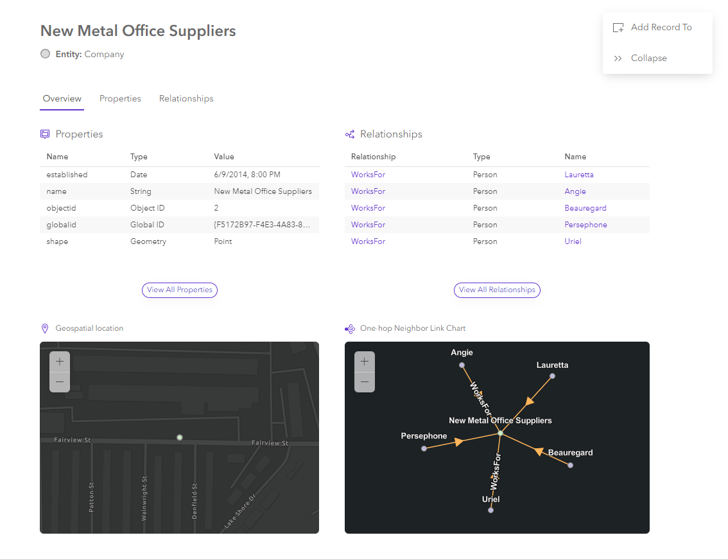Click the One-hop Neighbor Link Chart icon
Image resolution: width=728 pixels, height=560 pixels.
coord(350,328)
